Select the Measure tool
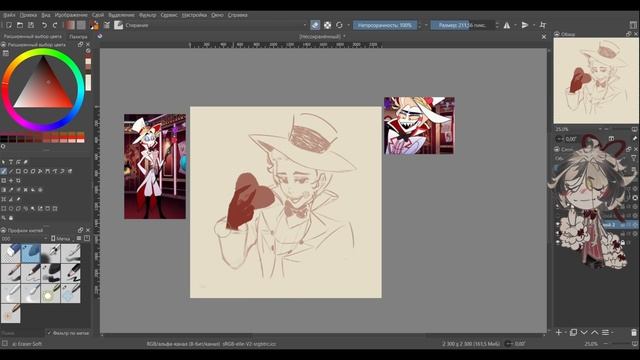The width and height of the screenshot is (640, 360). [11, 199]
